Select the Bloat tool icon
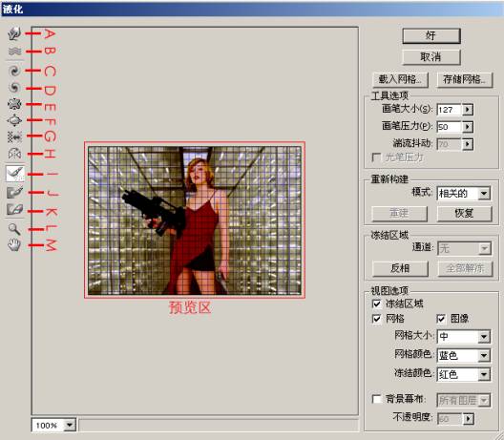This screenshot has height=440, width=504. [x=14, y=120]
